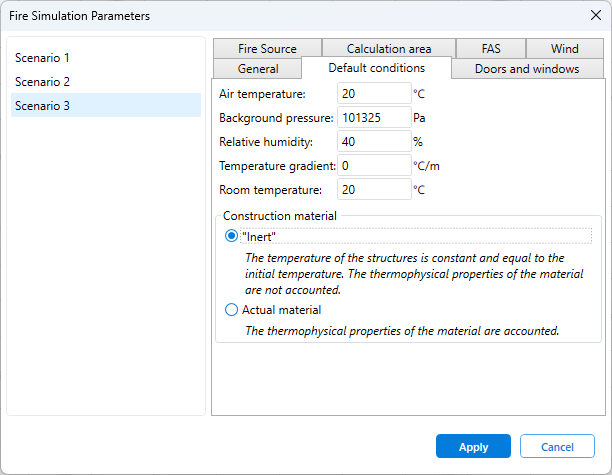This screenshot has width=612, height=475.
Task: Click the Fire Simulation Parameters title
Action: (79, 16)
